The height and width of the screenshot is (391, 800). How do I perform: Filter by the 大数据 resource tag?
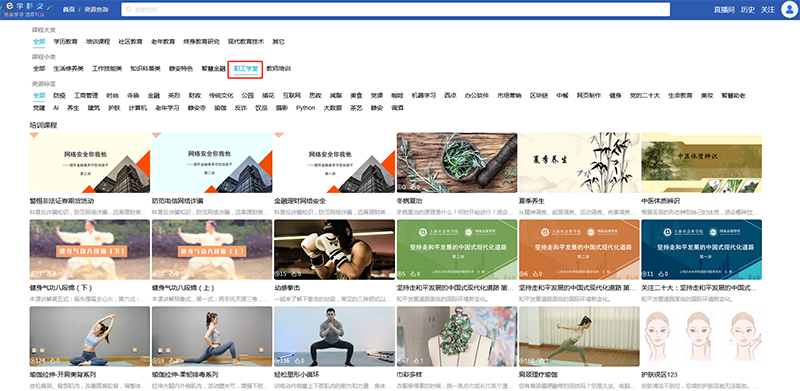point(333,108)
